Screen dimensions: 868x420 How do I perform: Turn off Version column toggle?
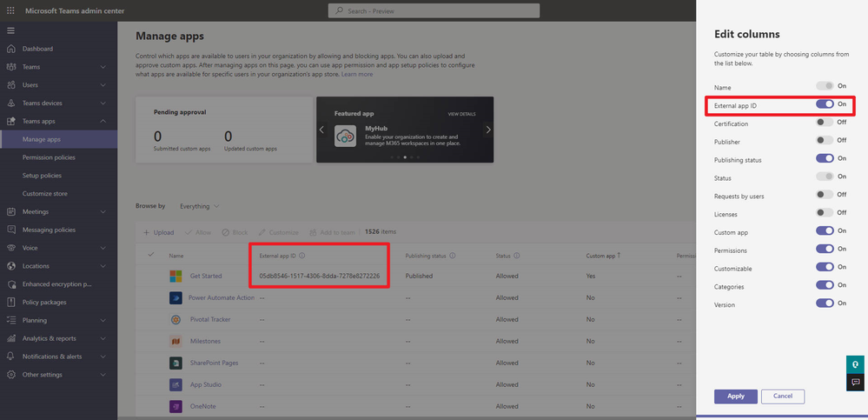pos(825,303)
